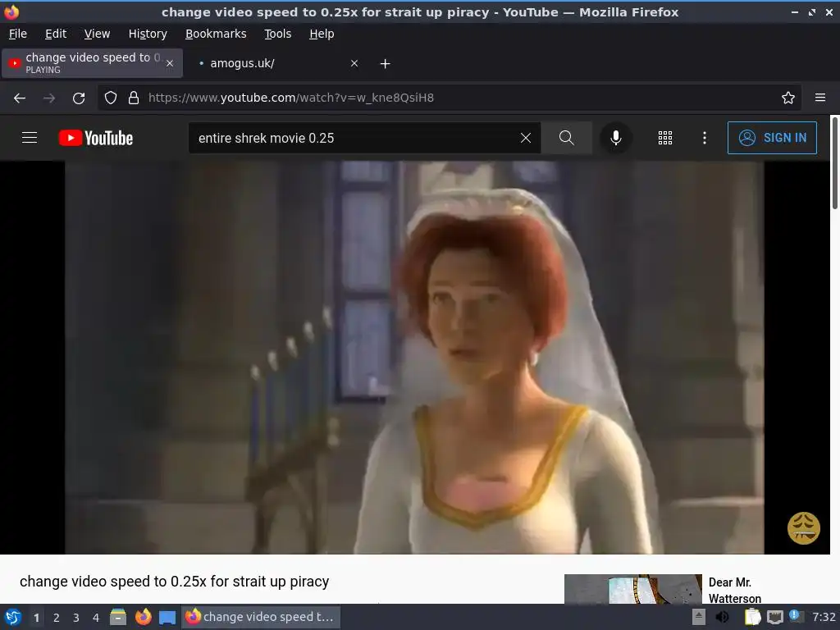Click the YouTube logo
Image resolution: width=840 pixels, height=630 pixels.
(x=96, y=138)
